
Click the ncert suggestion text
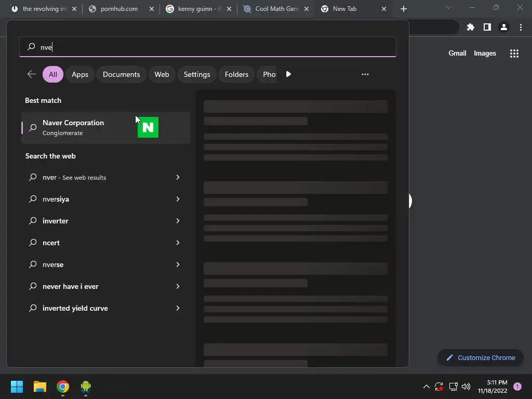(51, 243)
